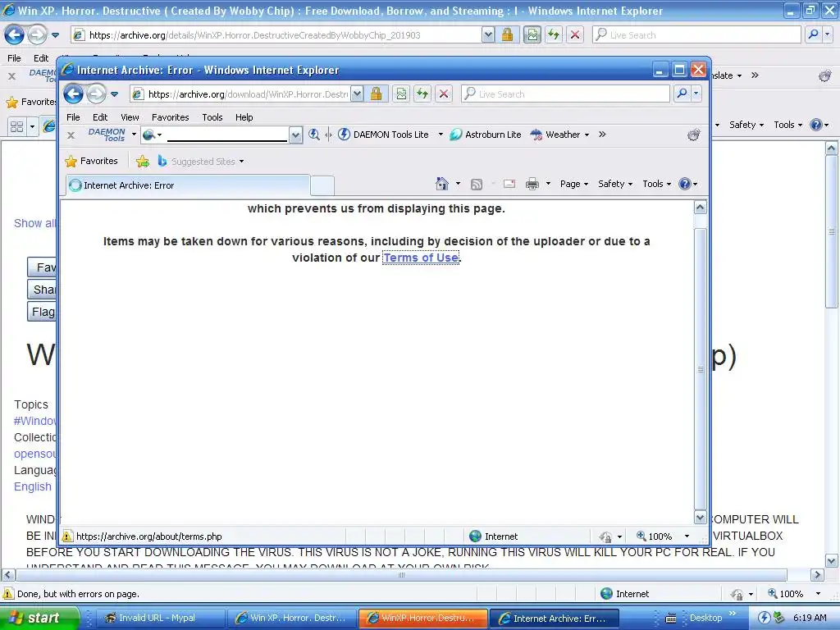Open the Safety dropdown in the front window

[615, 184]
